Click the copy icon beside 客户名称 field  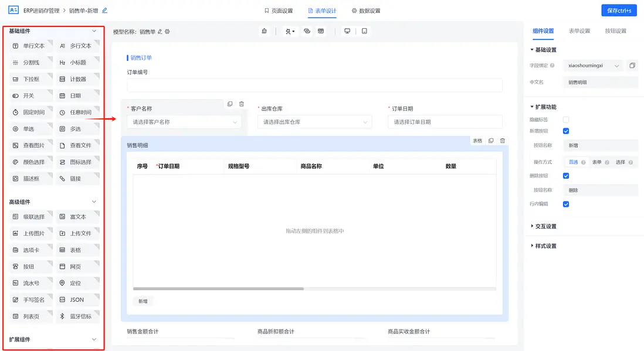tap(229, 103)
